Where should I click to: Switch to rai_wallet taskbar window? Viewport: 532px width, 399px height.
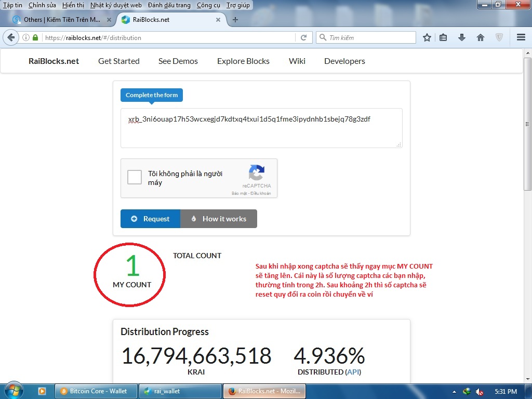180,391
